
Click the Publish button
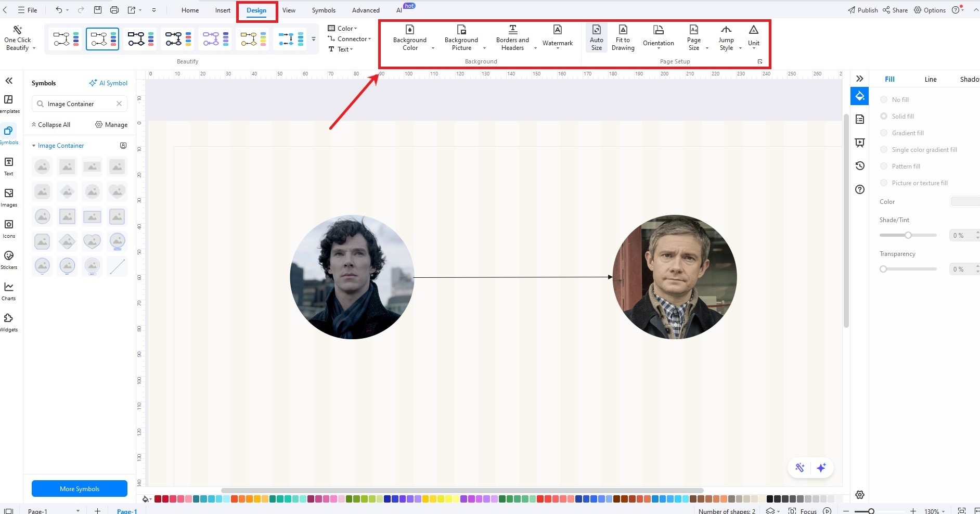point(863,10)
